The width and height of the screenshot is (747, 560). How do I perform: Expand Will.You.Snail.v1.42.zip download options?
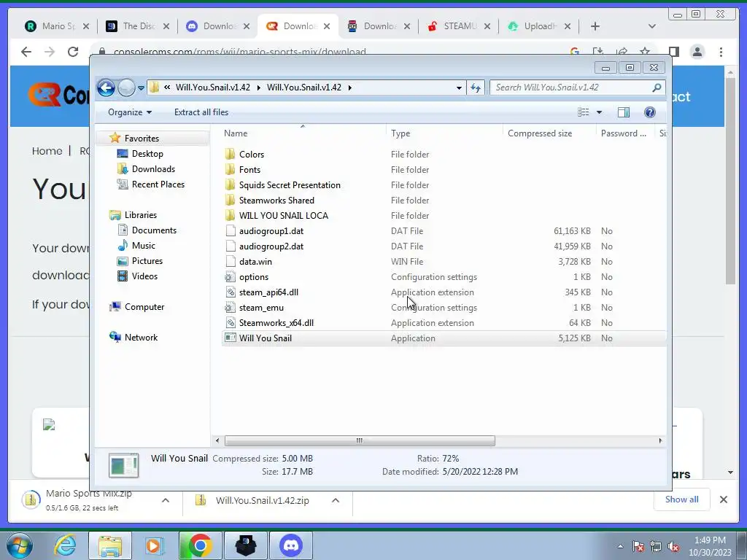point(336,500)
